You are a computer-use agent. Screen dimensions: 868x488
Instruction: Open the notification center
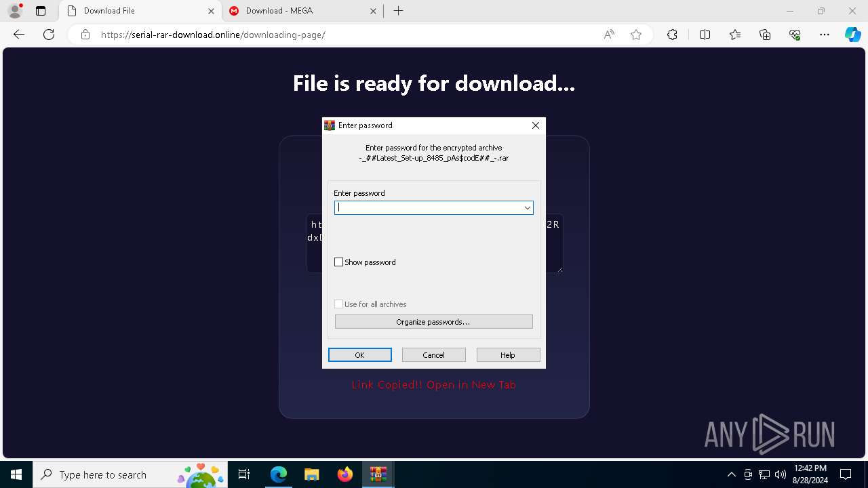[846, 474]
